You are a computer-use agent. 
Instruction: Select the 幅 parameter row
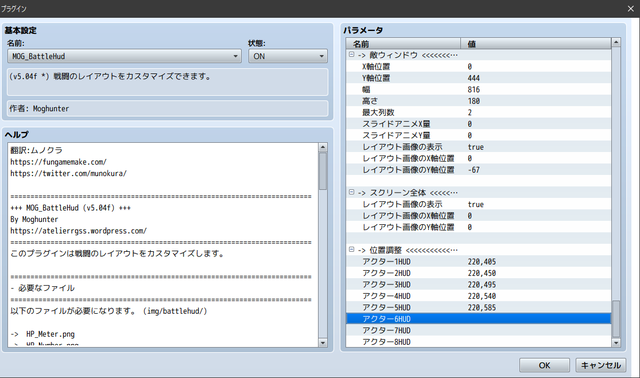pyautogui.click(x=478, y=89)
